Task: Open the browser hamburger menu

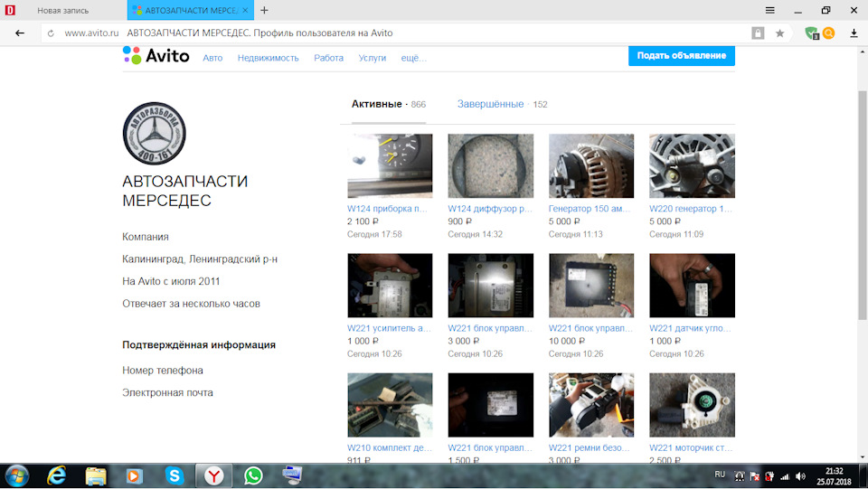Action: point(770,10)
